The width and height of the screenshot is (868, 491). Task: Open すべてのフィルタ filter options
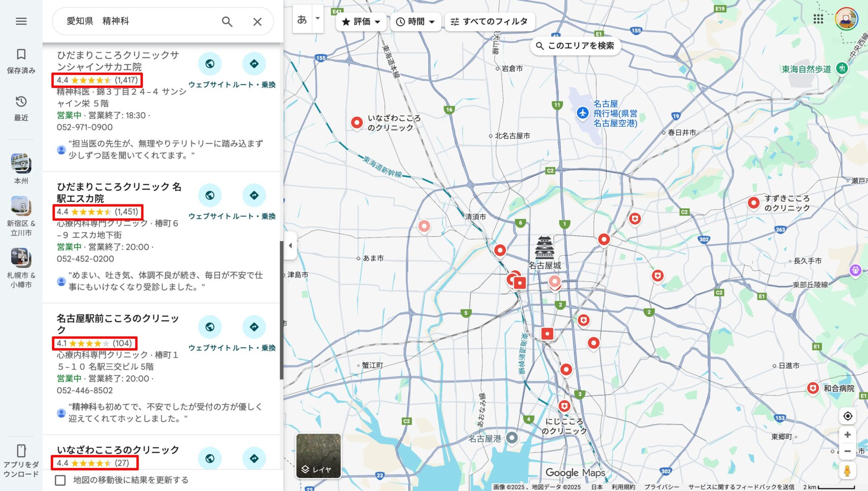(x=489, y=21)
